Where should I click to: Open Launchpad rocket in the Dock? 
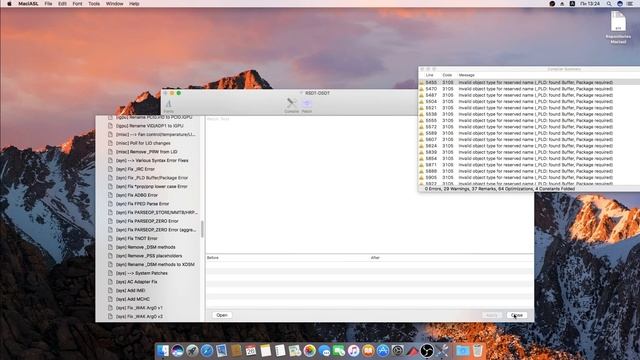pyautogui.click(x=192, y=351)
